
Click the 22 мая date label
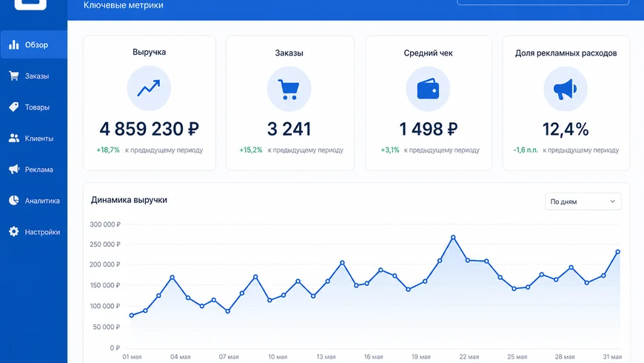pyautogui.click(x=469, y=357)
